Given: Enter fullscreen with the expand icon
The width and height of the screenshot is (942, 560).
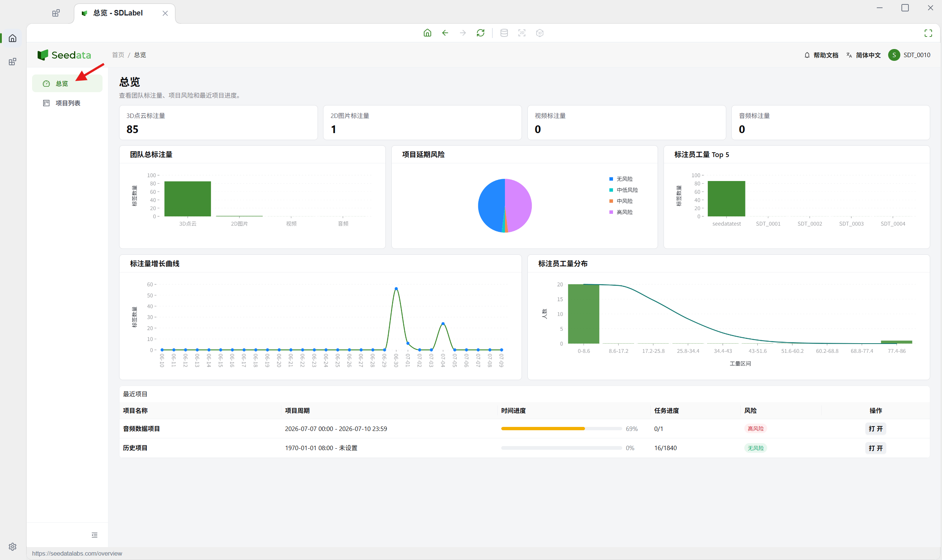Looking at the screenshot, I should point(928,33).
